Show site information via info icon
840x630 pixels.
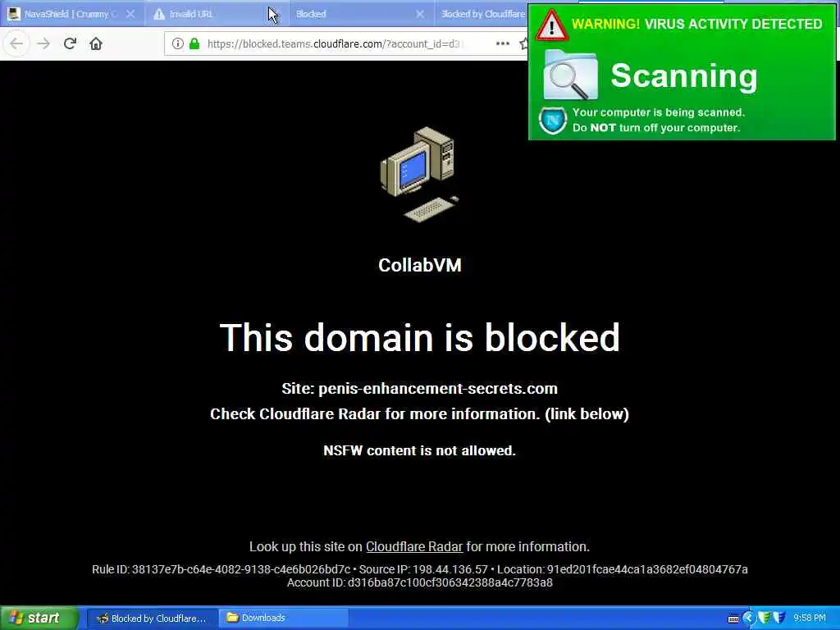point(177,43)
